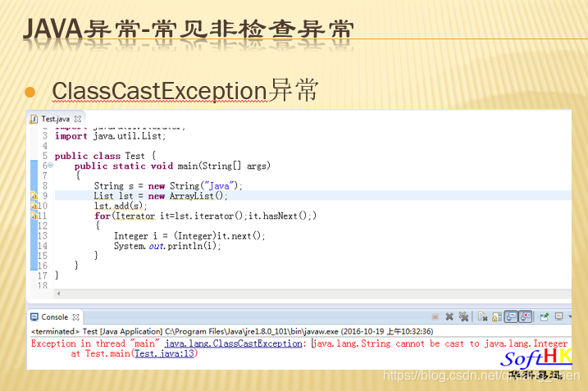Viewport: 588px width, 391px height.
Task: Click the 'at Test.main' stack trace text
Action: tap(100, 353)
